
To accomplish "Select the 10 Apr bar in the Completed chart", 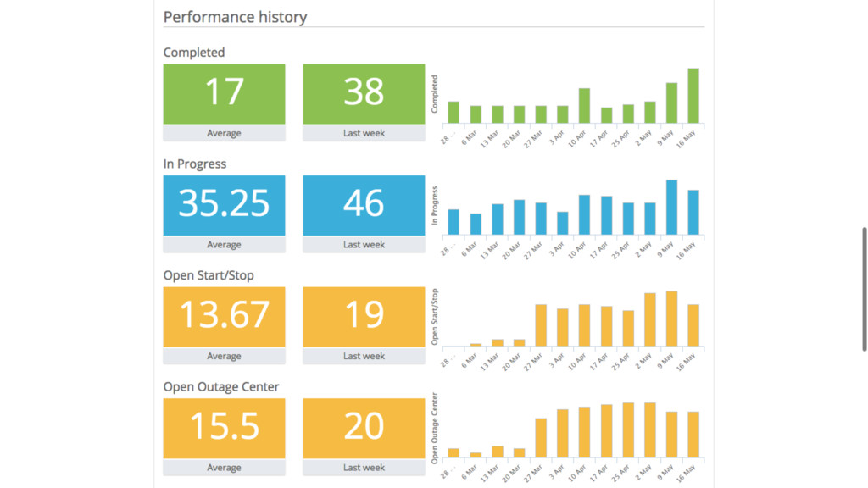I will point(584,106).
